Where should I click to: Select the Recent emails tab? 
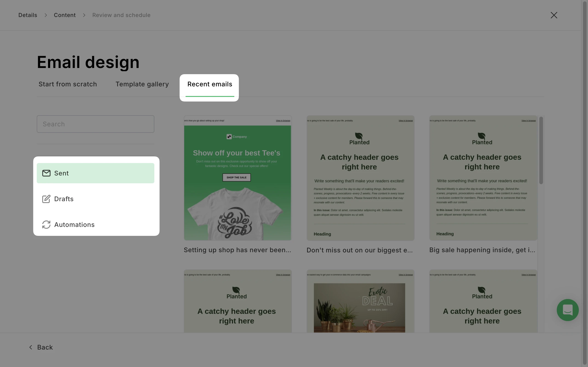tap(210, 84)
